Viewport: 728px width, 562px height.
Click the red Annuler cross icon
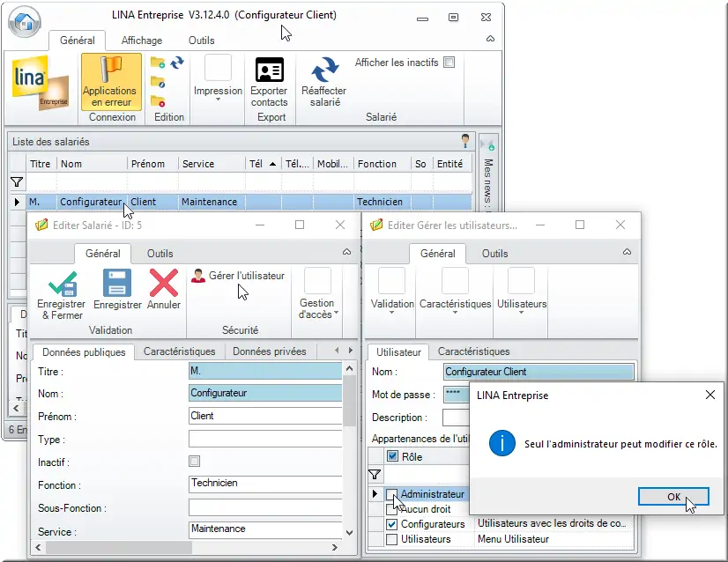pos(164,283)
